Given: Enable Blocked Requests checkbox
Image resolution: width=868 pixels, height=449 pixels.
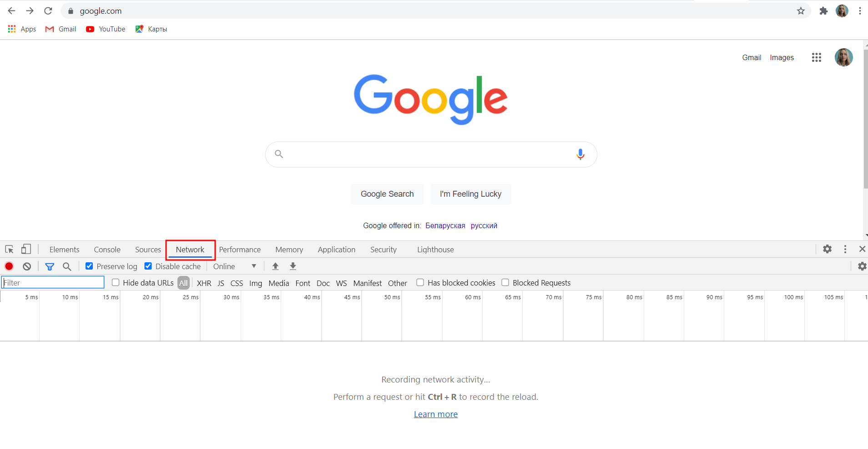Looking at the screenshot, I should coord(505,282).
